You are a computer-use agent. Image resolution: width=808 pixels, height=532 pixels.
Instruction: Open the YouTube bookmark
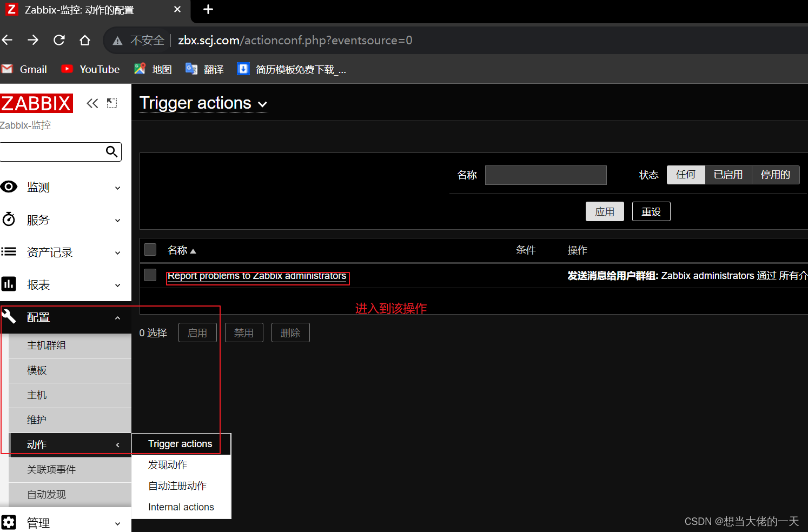coord(90,69)
